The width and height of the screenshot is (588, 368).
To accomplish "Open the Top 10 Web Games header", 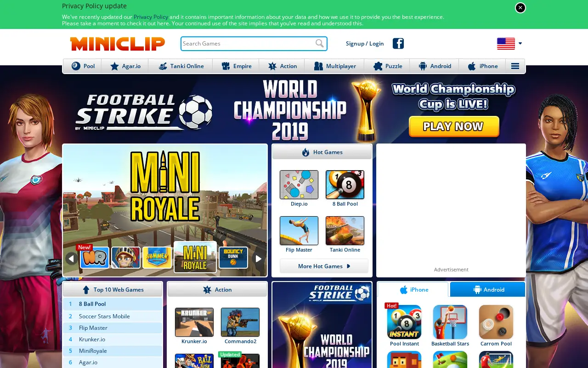I will (113, 290).
